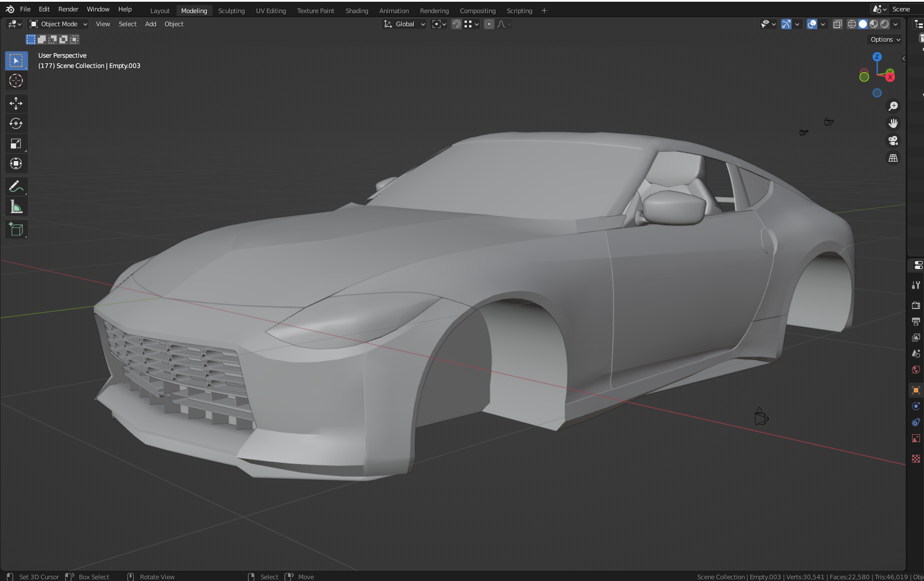The width and height of the screenshot is (924, 581).
Task: Open the overlays settings dropdown arrow
Action: click(823, 24)
